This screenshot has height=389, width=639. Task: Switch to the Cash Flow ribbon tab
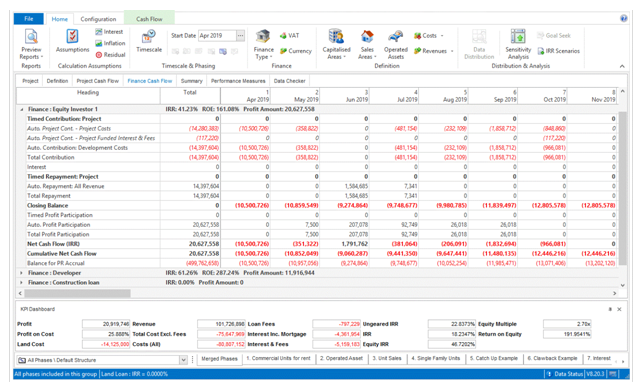tap(149, 19)
